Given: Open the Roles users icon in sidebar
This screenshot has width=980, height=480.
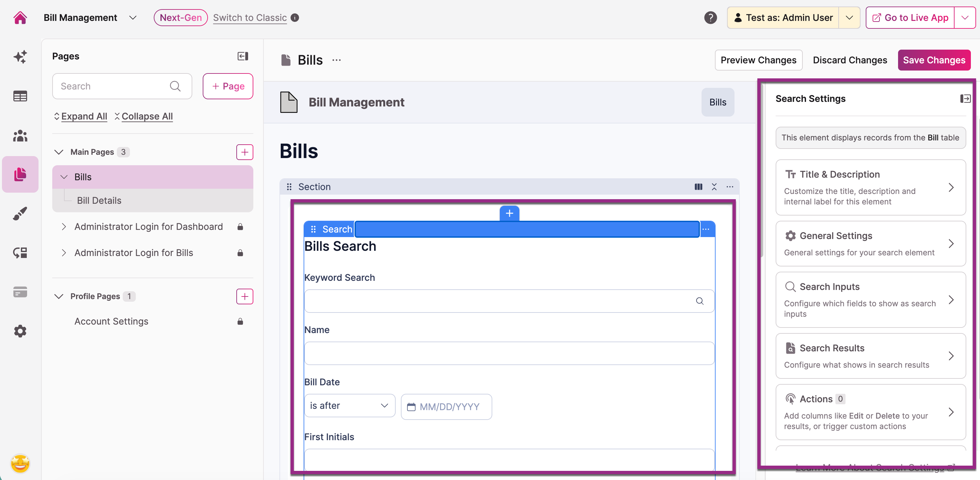Looking at the screenshot, I should click(x=20, y=136).
